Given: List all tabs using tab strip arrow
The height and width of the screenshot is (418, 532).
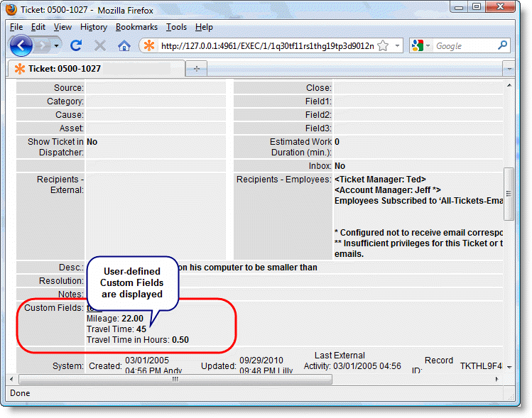Looking at the screenshot, I should [508, 68].
